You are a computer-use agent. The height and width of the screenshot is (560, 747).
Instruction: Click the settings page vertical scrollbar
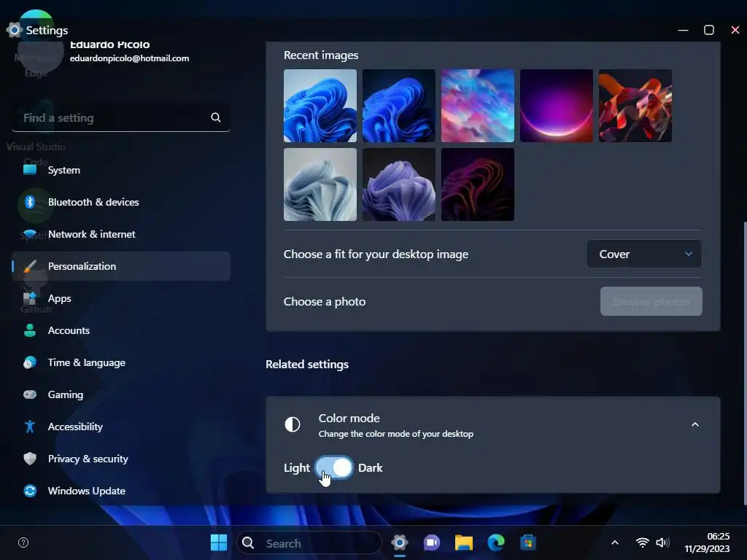coord(744,362)
